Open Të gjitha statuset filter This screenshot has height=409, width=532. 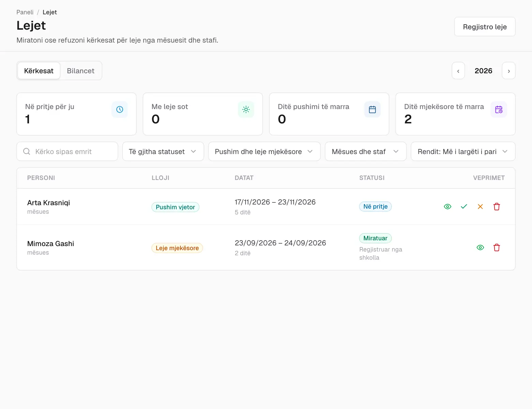pyautogui.click(x=163, y=151)
